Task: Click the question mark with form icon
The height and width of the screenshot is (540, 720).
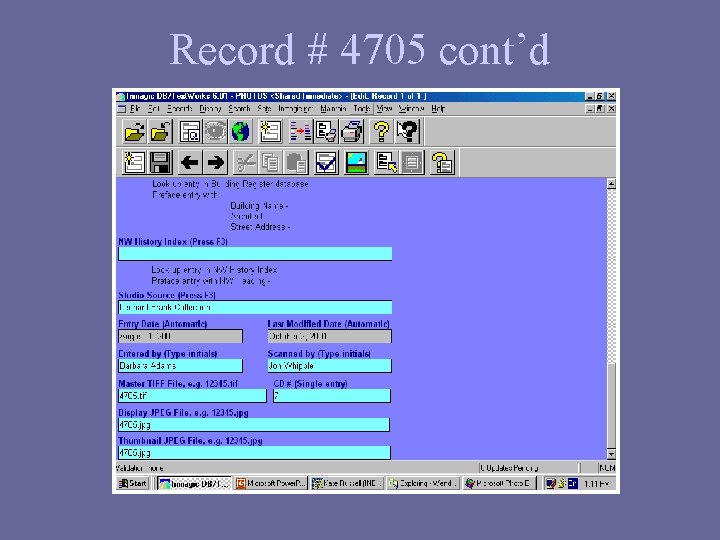Action: click(442, 163)
